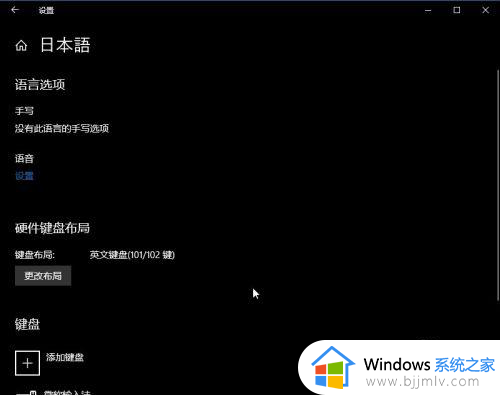Click the 日本語 page title
Screen dimensions: 500x395
65,45
